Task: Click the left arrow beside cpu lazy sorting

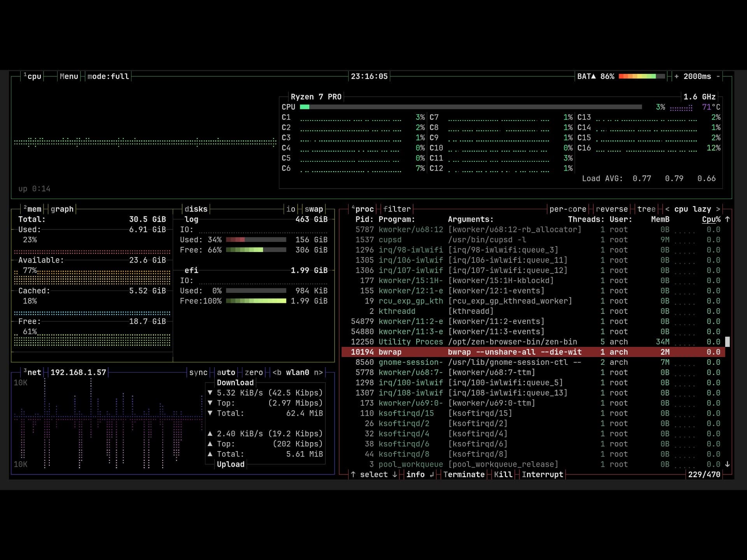Action: (667, 209)
